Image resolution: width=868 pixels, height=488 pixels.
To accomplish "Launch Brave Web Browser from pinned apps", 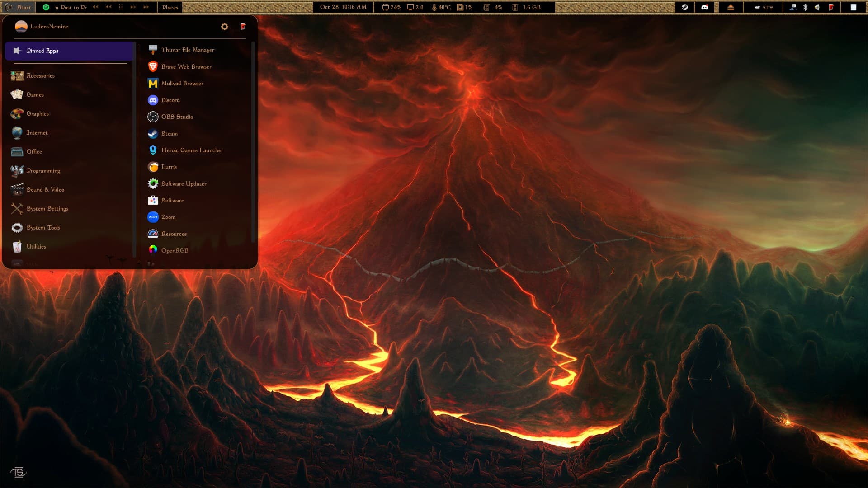I will pos(186,66).
